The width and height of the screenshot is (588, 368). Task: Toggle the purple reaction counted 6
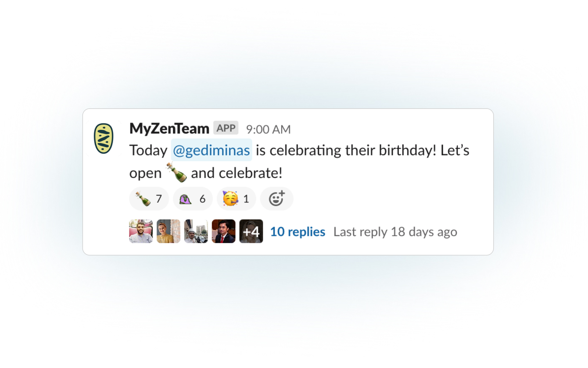click(193, 199)
